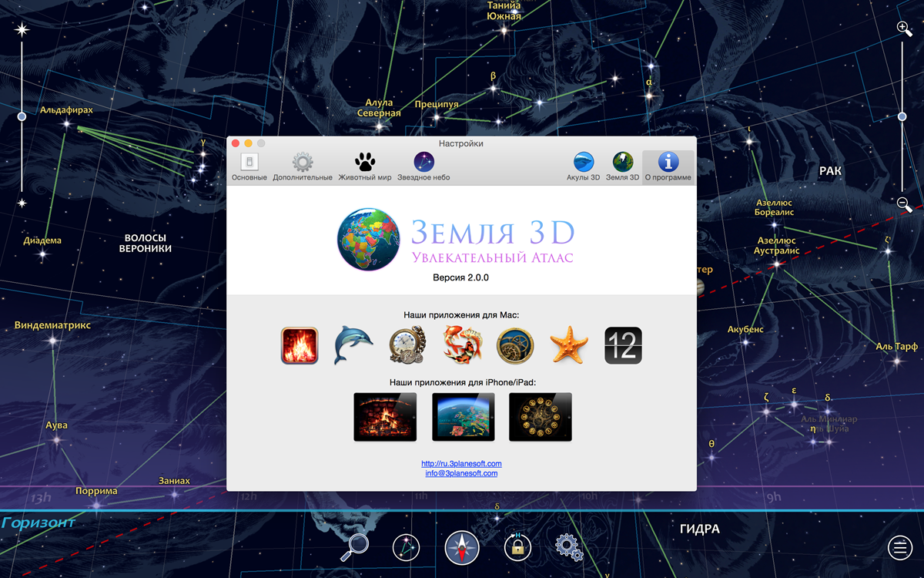Viewport: 924px width, 578px height.
Task: Open the hamburger menu at bottom right
Action: click(899, 548)
